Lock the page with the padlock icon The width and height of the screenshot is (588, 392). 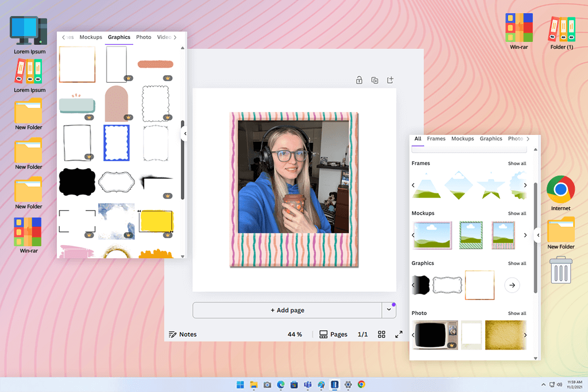pyautogui.click(x=359, y=80)
